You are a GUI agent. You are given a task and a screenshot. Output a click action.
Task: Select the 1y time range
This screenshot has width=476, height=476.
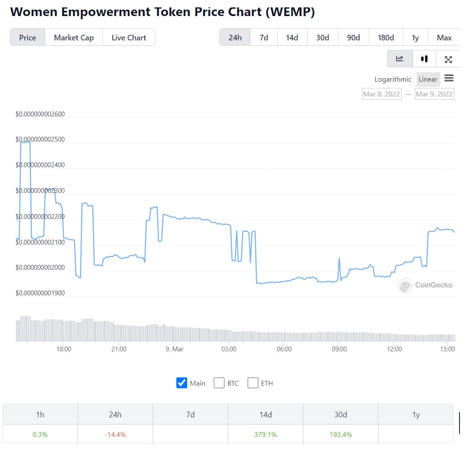tap(415, 37)
